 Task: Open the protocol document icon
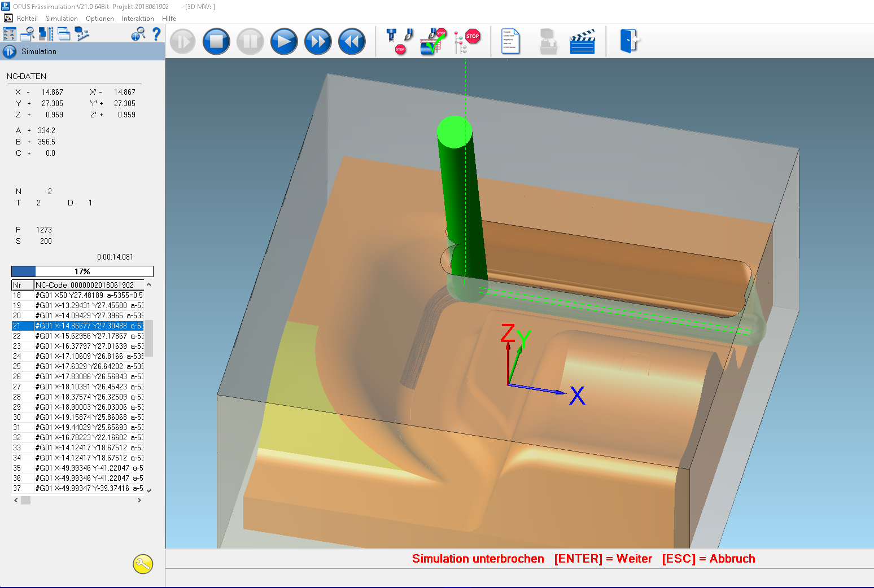point(510,42)
